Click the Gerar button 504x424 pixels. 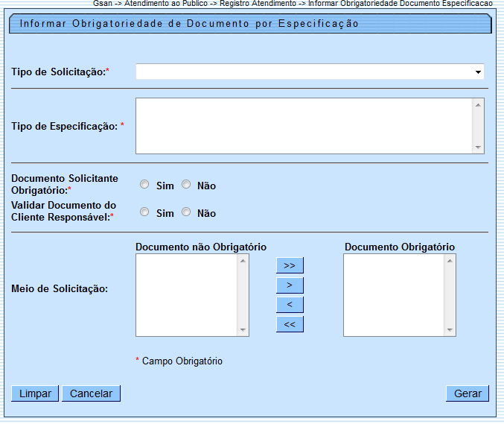click(468, 393)
